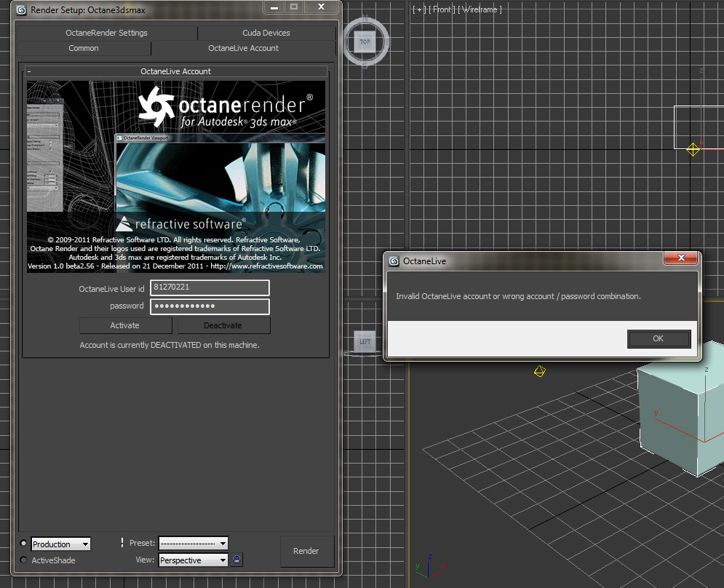Click the yellow pivot marker in Front viewport
This screenshot has width=724, height=588.
(x=693, y=149)
